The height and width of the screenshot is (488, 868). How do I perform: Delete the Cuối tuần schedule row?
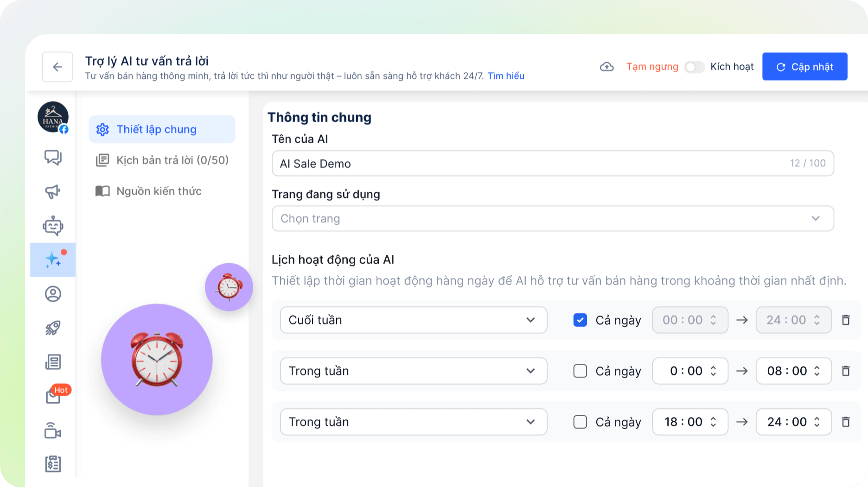tap(846, 320)
